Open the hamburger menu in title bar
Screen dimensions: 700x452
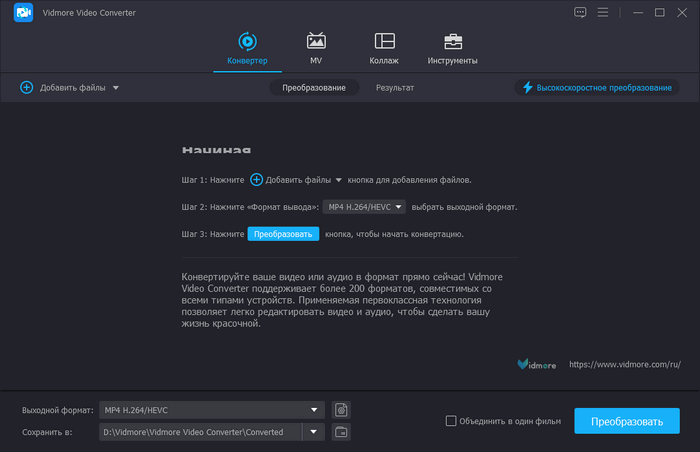point(603,13)
